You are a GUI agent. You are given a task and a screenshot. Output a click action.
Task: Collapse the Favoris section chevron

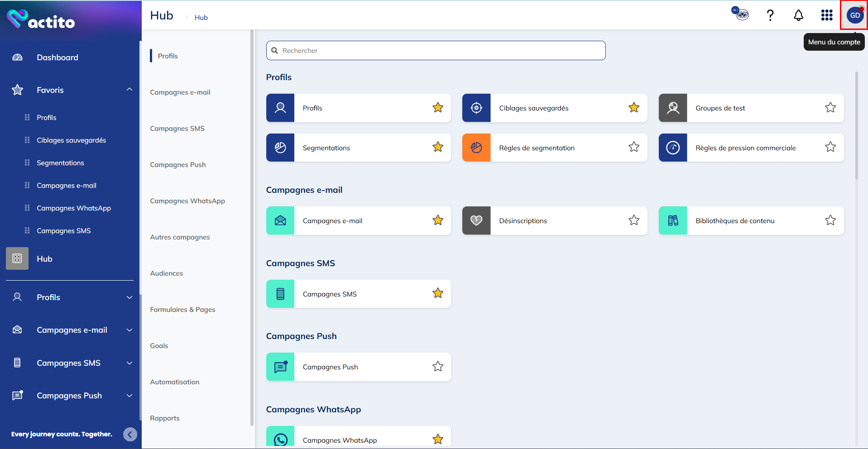pos(129,90)
